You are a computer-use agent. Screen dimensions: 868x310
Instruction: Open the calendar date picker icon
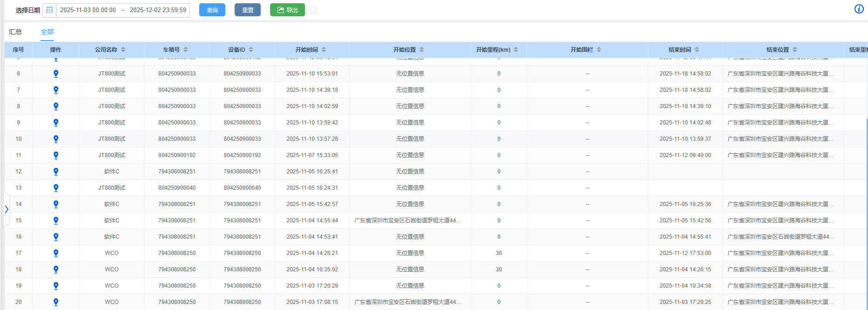point(49,10)
